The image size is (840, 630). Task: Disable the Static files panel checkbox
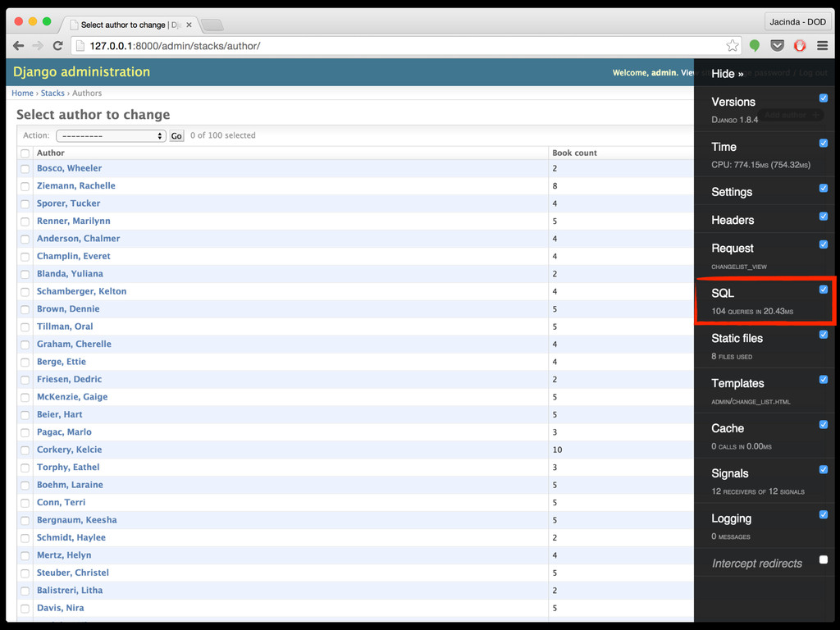(x=824, y=335)
